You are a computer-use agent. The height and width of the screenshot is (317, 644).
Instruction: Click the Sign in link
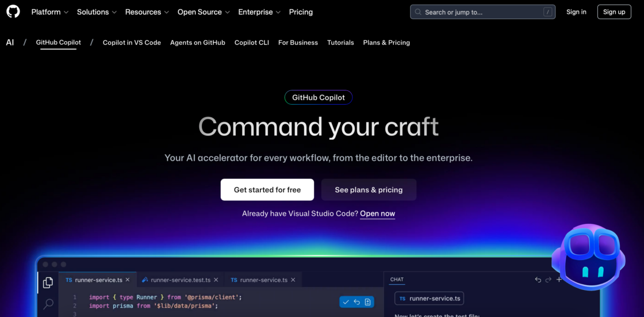pos(576,12)
